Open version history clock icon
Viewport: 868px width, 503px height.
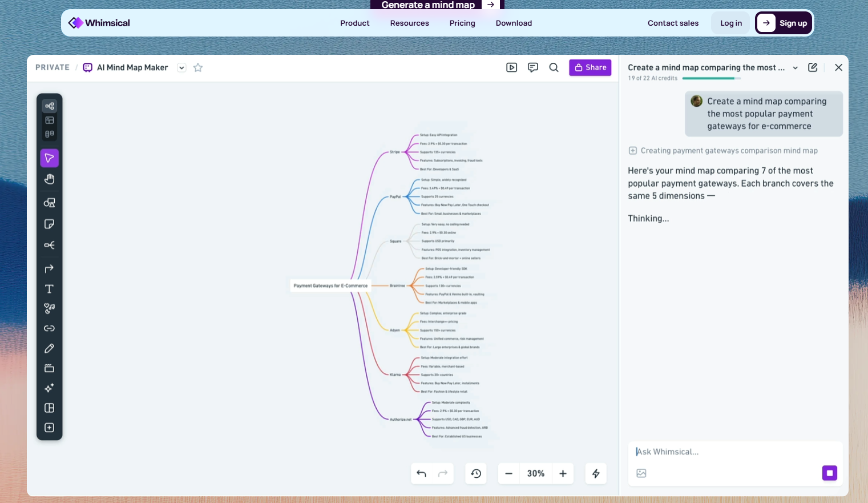(x=476, y=473)
